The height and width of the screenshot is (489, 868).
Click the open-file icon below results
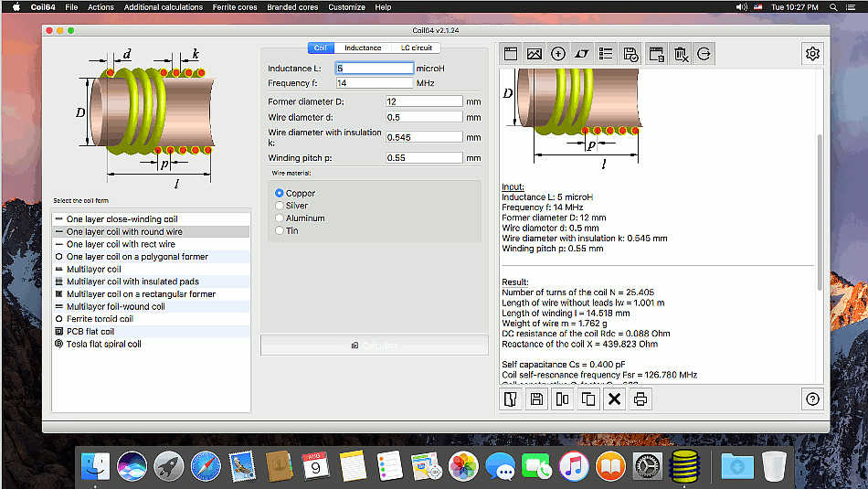[511, 399]
